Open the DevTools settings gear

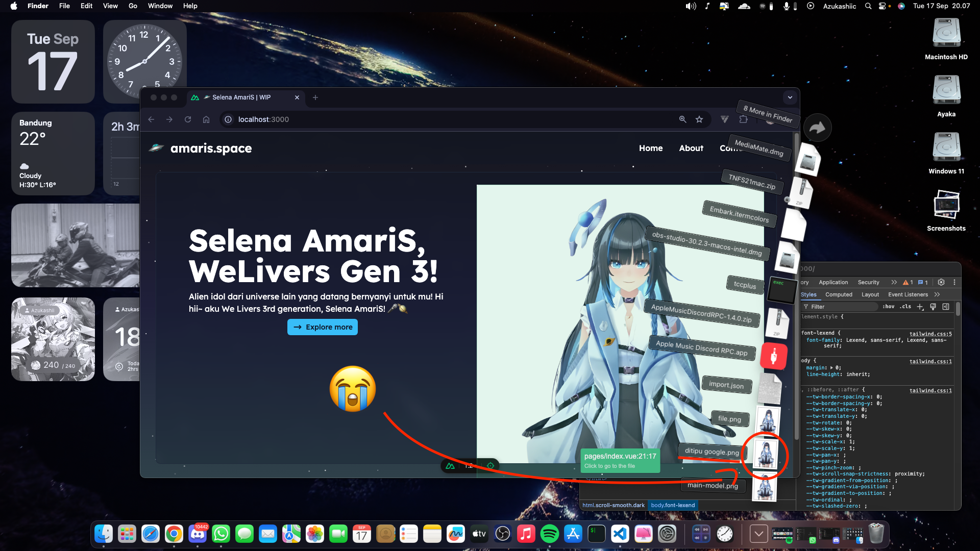click(941, 282)
